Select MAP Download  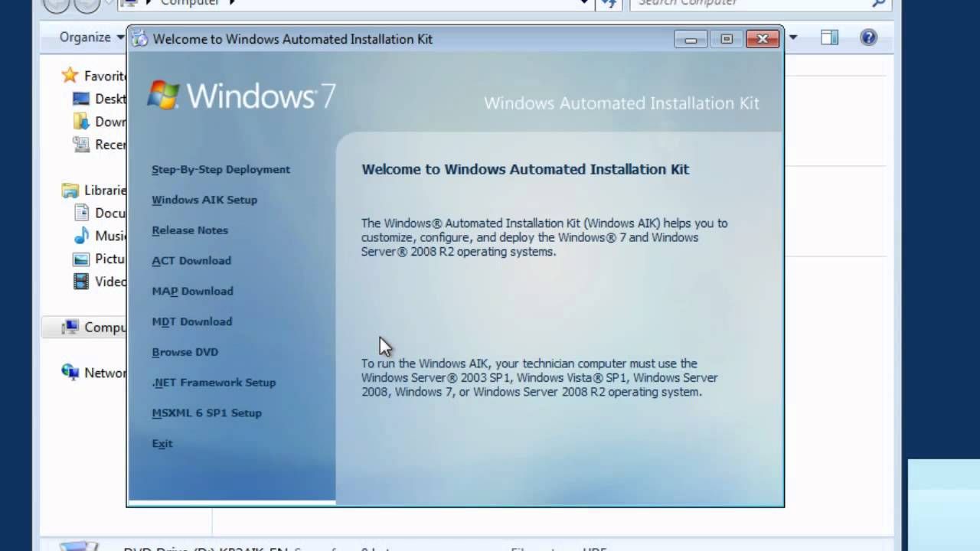[x=192, y=292]
